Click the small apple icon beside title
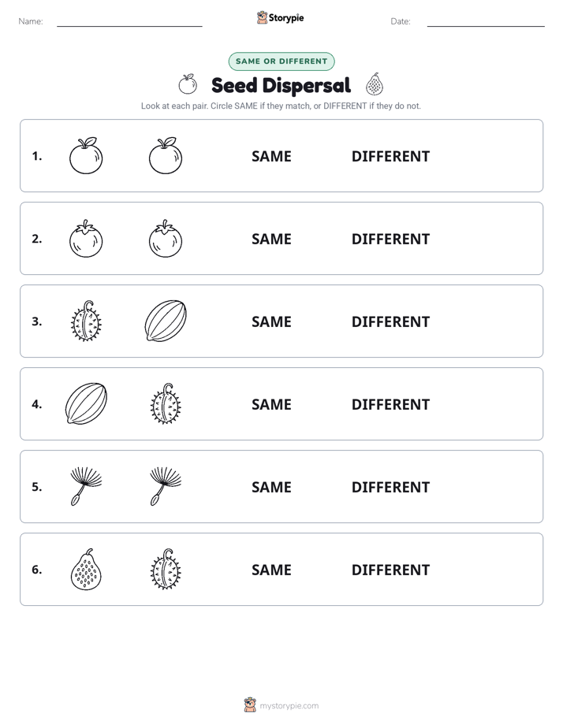The width and height of the screenshot is (563, 728). (x=188, y=84)
